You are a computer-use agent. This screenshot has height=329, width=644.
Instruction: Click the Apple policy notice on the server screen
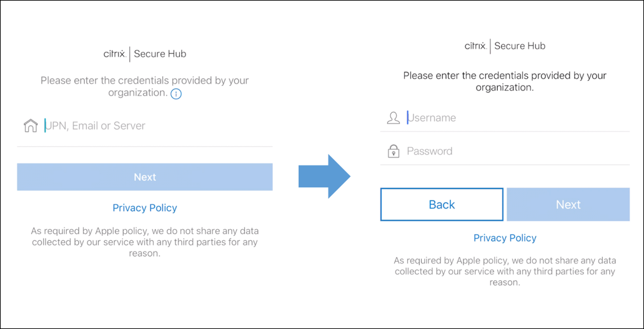pos(145,242)
